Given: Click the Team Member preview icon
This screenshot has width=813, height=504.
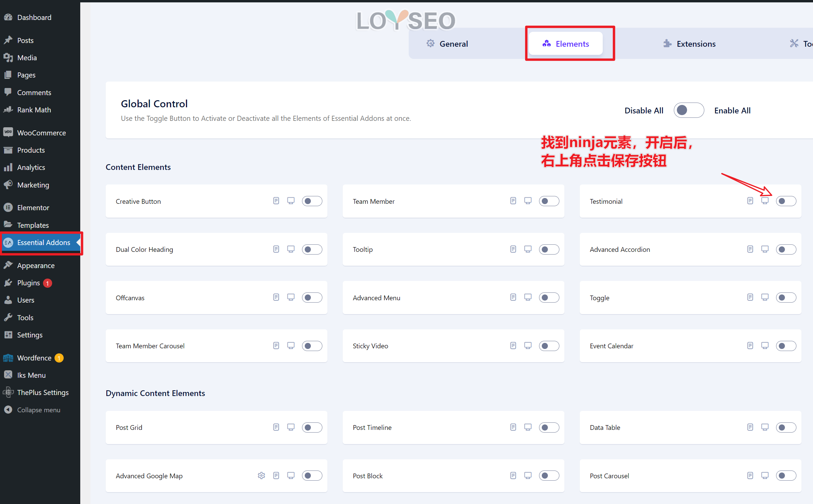Looking at the screenshot, I should [x=527, y=201].
